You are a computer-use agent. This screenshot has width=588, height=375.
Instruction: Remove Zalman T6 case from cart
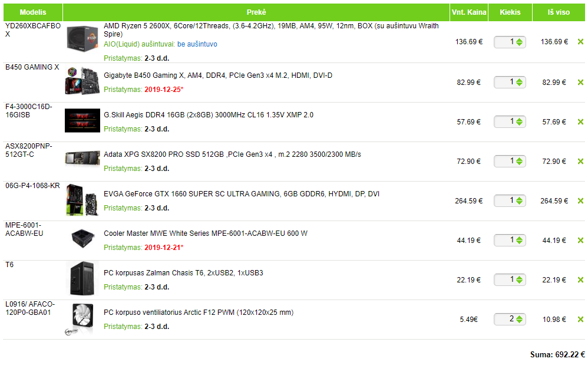[x=580, y=280]
